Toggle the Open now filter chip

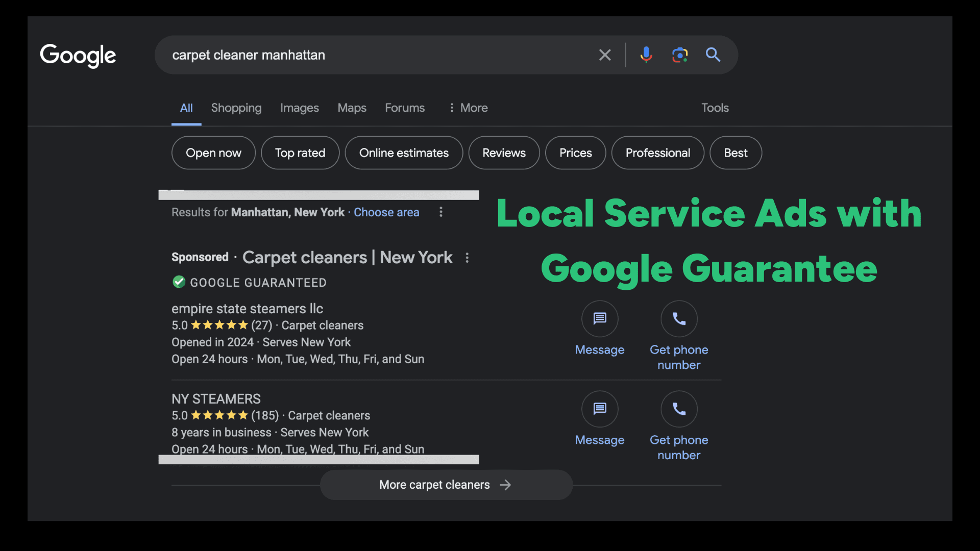coord(213,153)
